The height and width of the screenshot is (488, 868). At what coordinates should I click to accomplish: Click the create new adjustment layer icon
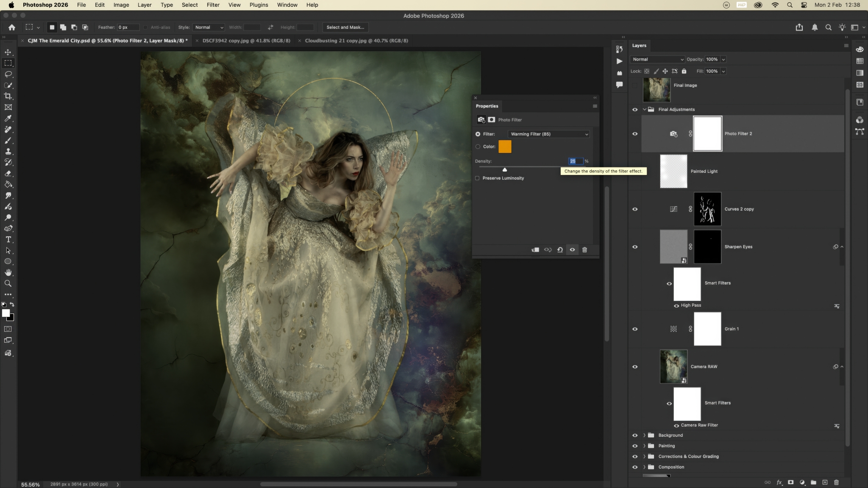pyautogui.click(x=802, y=482)
